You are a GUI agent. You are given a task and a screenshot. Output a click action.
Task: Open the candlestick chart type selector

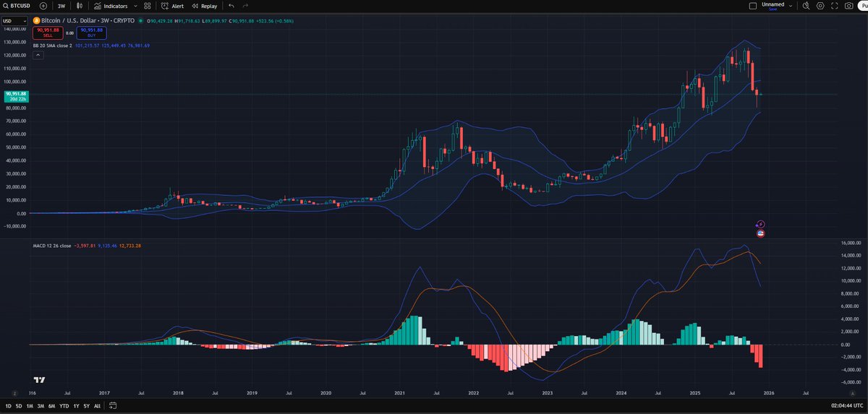click(x=79, y=5)
